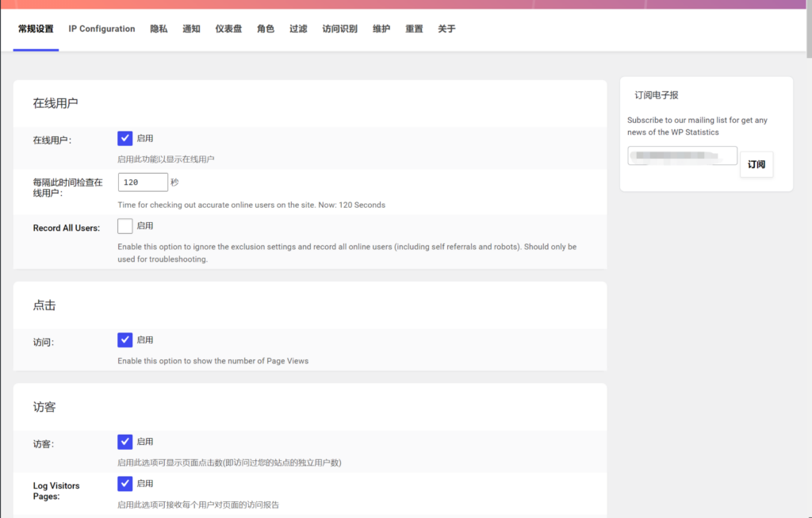Toggle off Log Visitors Pages
The width and height of the screenshot is (812, 518).
pyautogui.click(x=124, y=483)
